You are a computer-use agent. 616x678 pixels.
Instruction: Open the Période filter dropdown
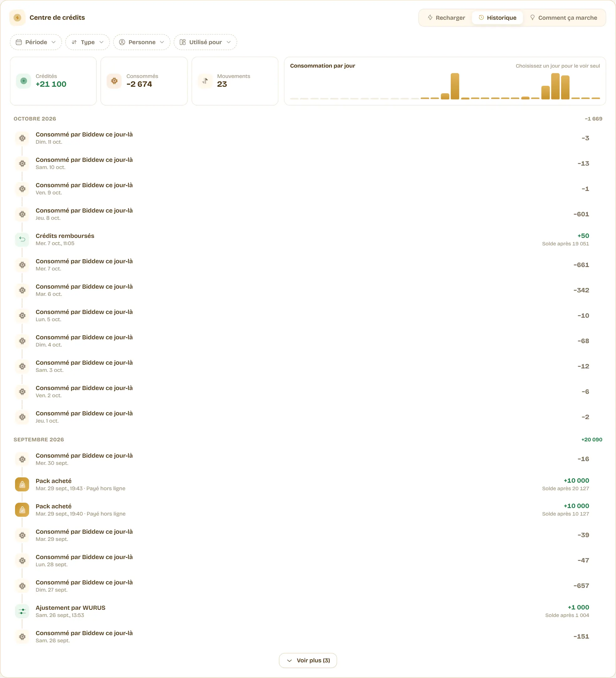[x=36, y=42]
